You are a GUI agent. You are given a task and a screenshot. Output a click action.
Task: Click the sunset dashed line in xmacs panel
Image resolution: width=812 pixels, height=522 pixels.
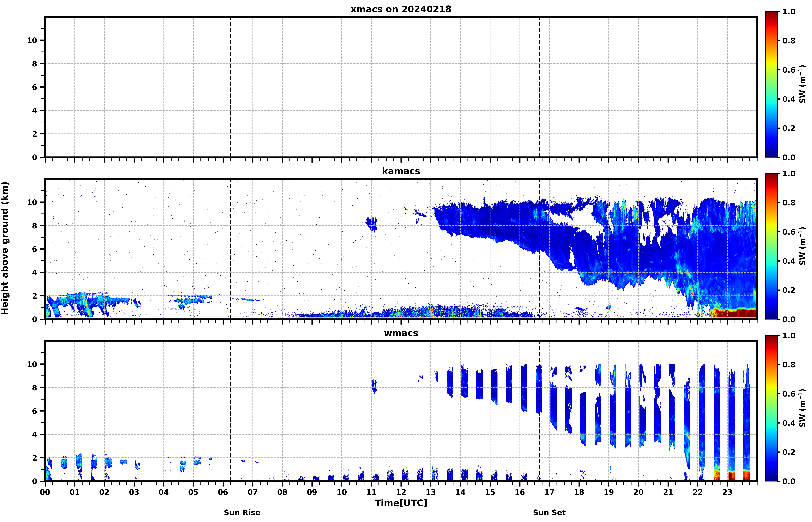(x=539, y=87)
